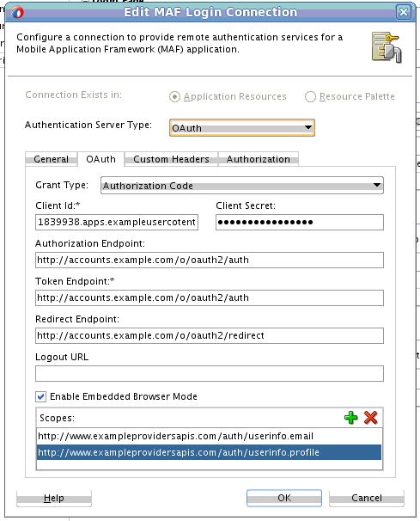Toggle Enable Embedded Browser Mode checkbox
The height and width of the screenshot is (521, 420).
point(41,396)
